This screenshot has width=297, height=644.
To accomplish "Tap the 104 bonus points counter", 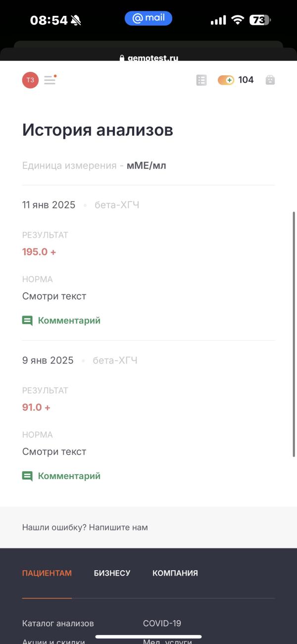I will click(246, 80).
